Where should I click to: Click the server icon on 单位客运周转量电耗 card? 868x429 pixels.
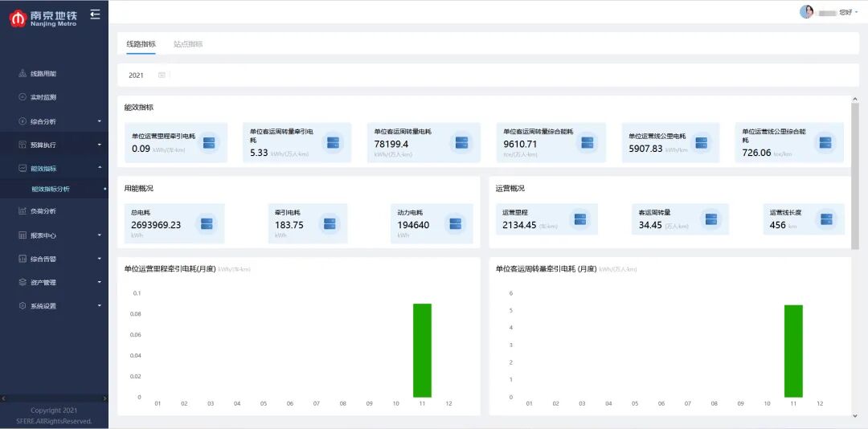coord(461,143)
